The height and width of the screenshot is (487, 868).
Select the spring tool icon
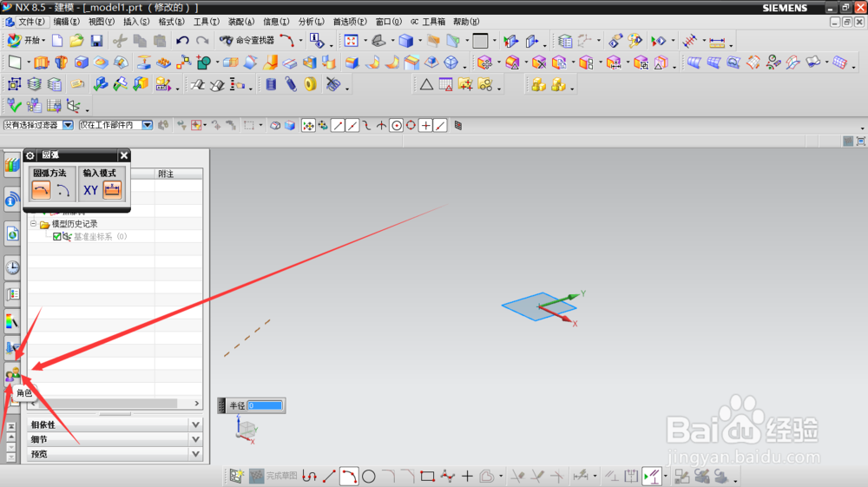coord(291,84)
